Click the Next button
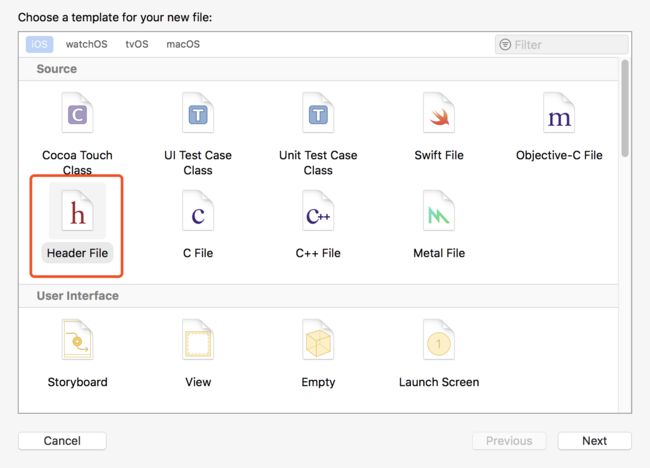The width and height of the screenshot is (650, 468). [594, 441]
